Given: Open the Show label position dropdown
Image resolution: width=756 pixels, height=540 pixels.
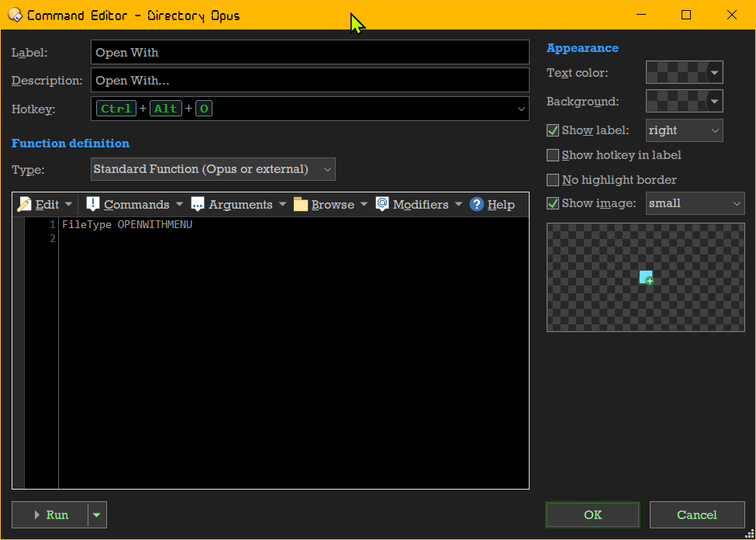Looking at the screenshot, I should click(684, 130).
